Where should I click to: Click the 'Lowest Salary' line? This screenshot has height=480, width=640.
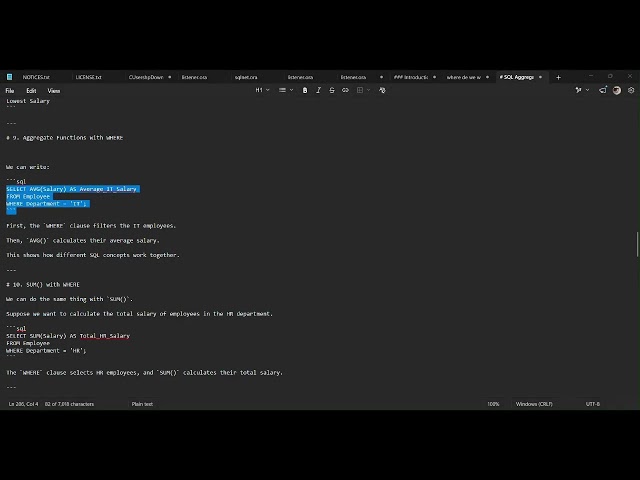pyautogui.click(x=28, y=101)
